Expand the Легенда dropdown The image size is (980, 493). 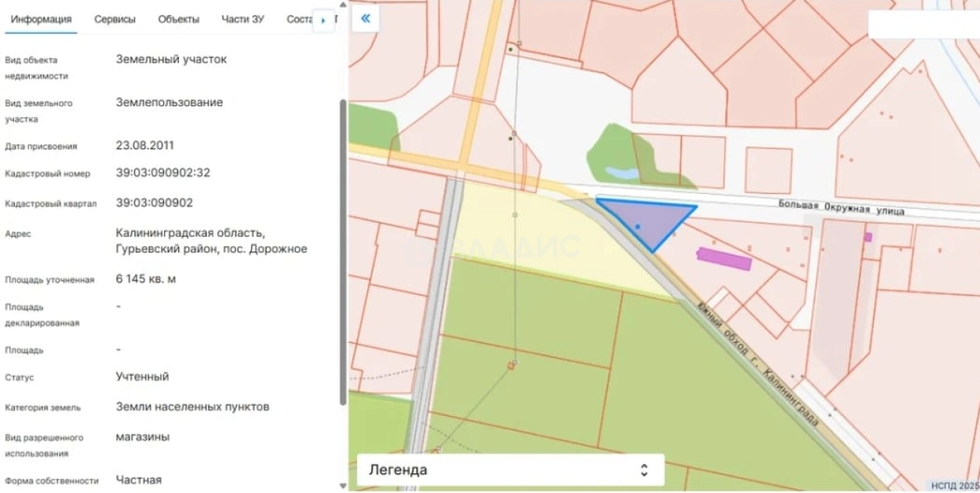click(510, 470)
